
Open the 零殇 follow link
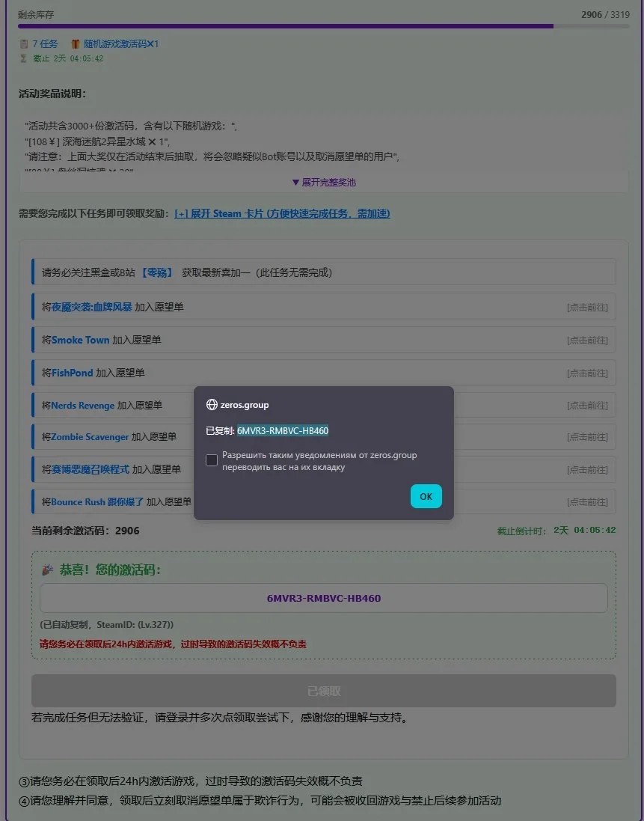coord(157,273)
